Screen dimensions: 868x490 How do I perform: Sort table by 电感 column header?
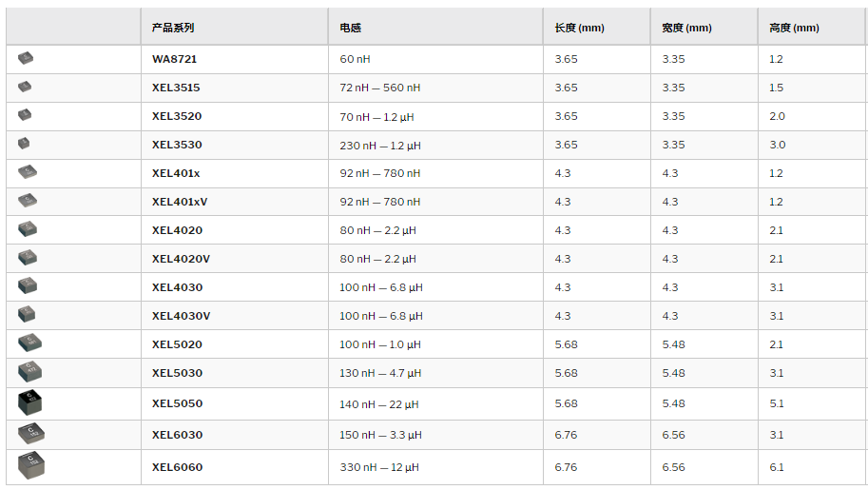(351, 28)
